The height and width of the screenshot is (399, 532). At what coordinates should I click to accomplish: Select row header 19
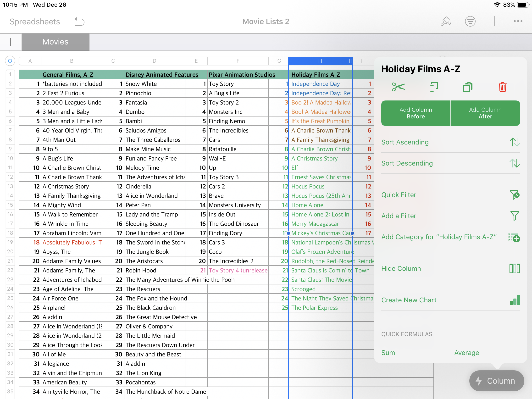coord(10,242)
